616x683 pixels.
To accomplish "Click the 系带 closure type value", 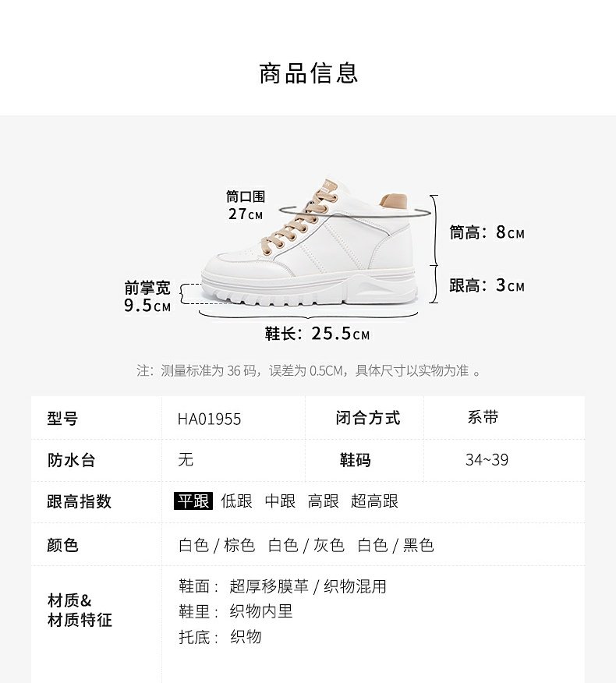I will tap(483, 417).
